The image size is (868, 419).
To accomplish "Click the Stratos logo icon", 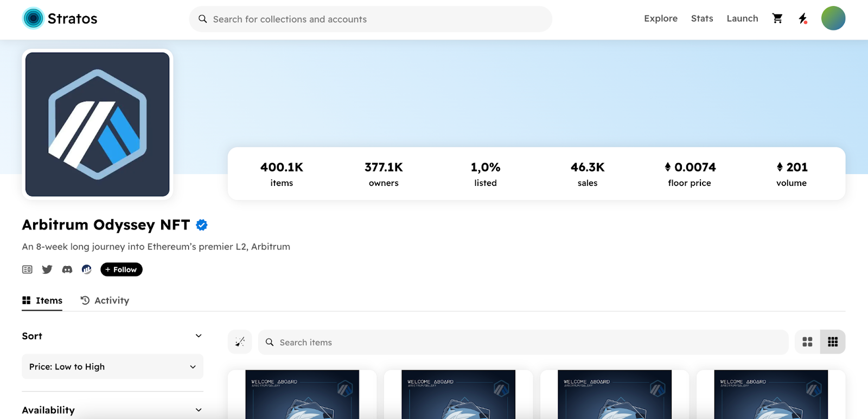I will click(x=33, y=18).
